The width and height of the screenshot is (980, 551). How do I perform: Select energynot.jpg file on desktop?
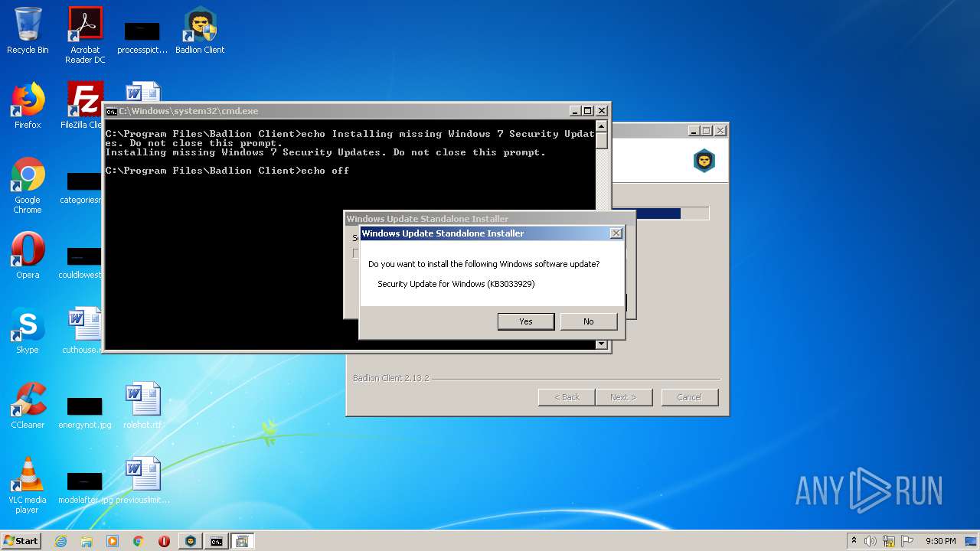coord(84,410)
